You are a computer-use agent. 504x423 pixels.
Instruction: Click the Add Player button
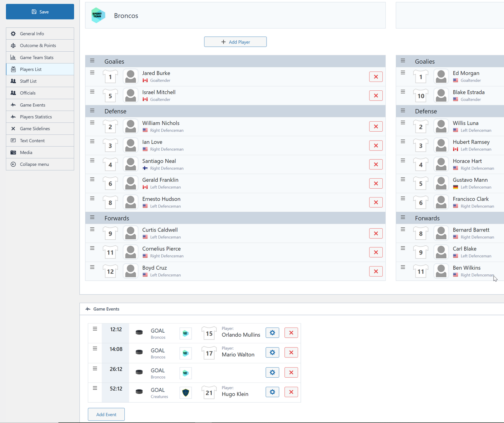(235, 42)
